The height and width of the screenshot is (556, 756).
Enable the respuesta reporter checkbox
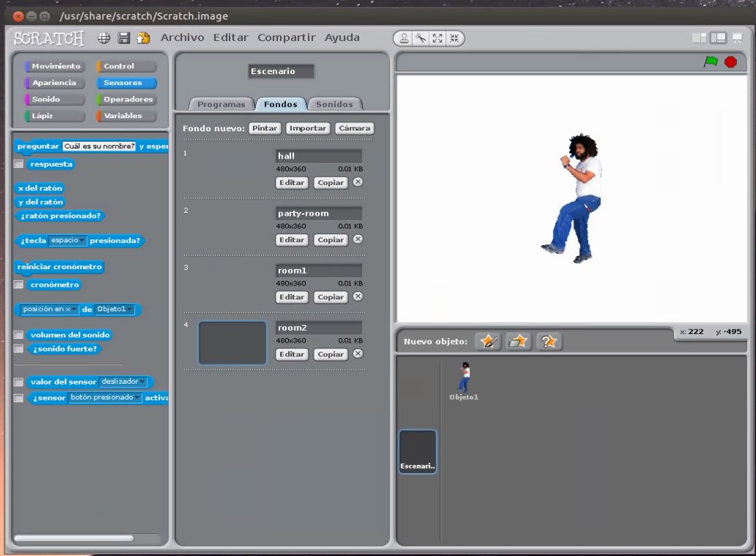[19, 164]
